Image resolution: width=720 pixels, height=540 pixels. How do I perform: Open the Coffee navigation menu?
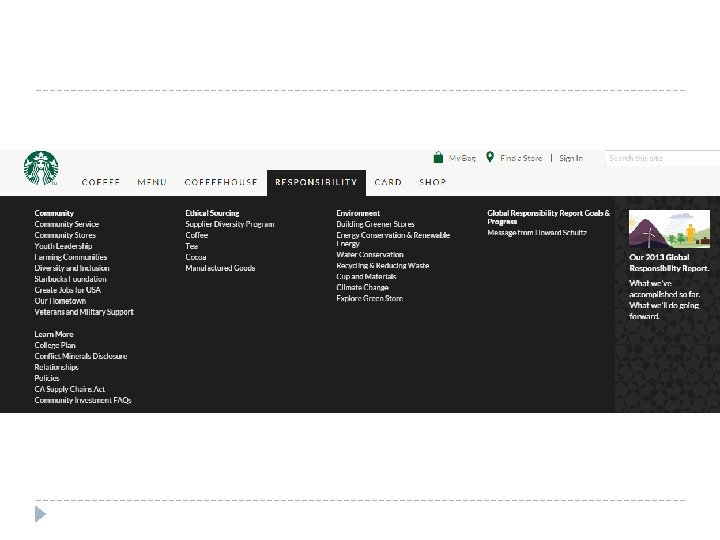tap(101, 182)
